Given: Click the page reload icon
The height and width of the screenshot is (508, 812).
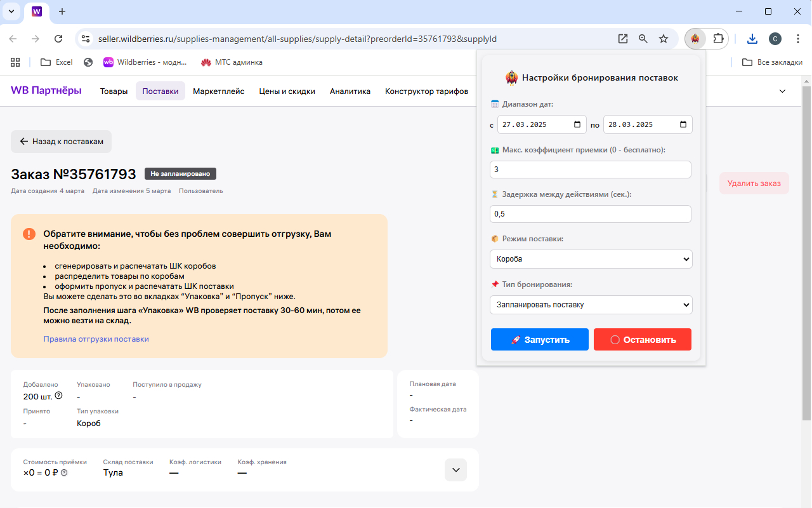Looking at the screenshot, I should click(58, 39).
